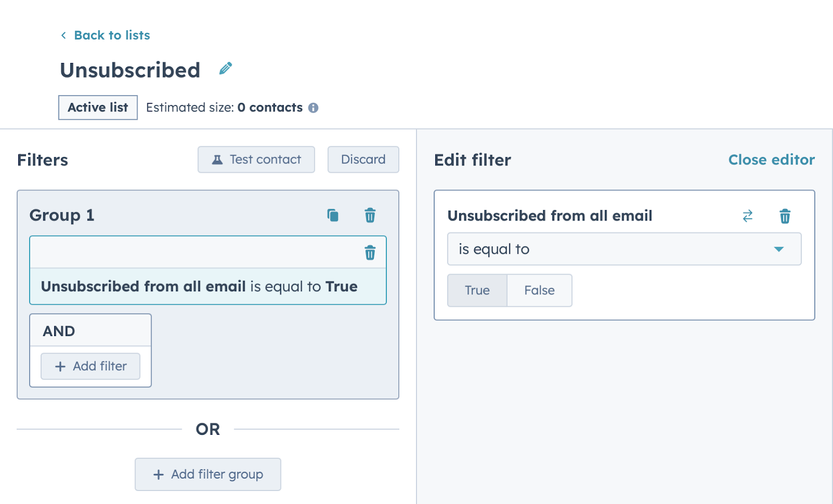Delete the filter row in Group 1
Image resolution: width=833 pixels, height=504 pixels.
tap(370, 253)
